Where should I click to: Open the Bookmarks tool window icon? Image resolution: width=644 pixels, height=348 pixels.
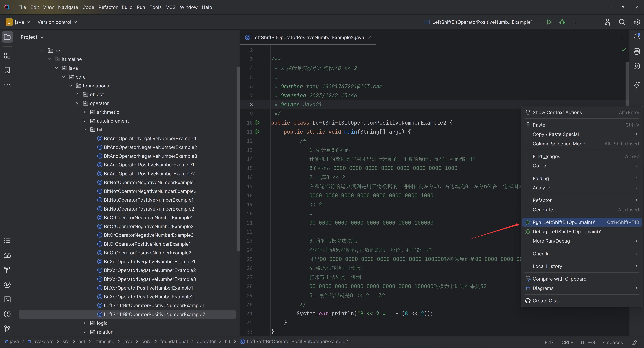tap(7, 70)
